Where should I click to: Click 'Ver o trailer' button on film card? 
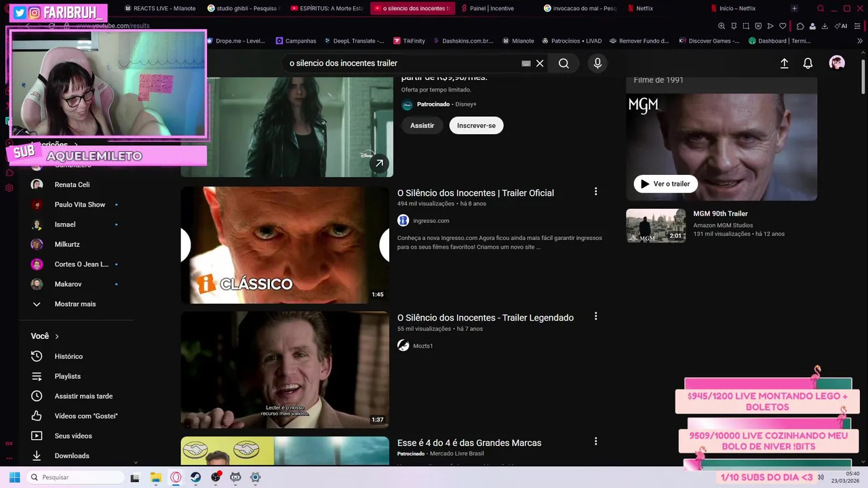pyautogui.click(x=665, y=184)
